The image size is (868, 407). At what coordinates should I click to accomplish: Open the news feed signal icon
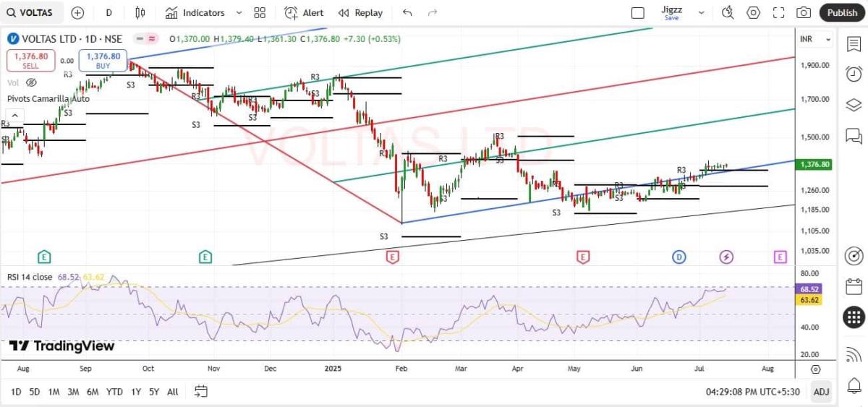click(854, 354)
